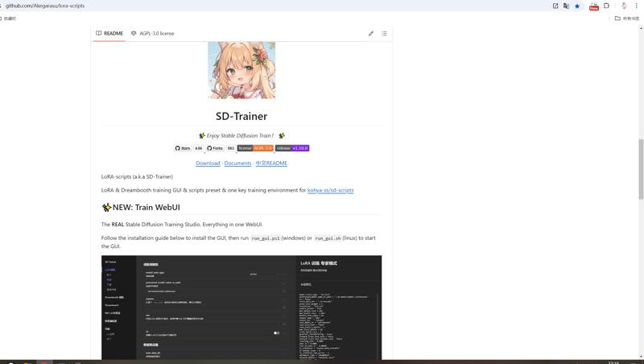Viewport: 644px width, 364px height.
Task: Open the Chrome profile avatar
Action: (624, 6)
